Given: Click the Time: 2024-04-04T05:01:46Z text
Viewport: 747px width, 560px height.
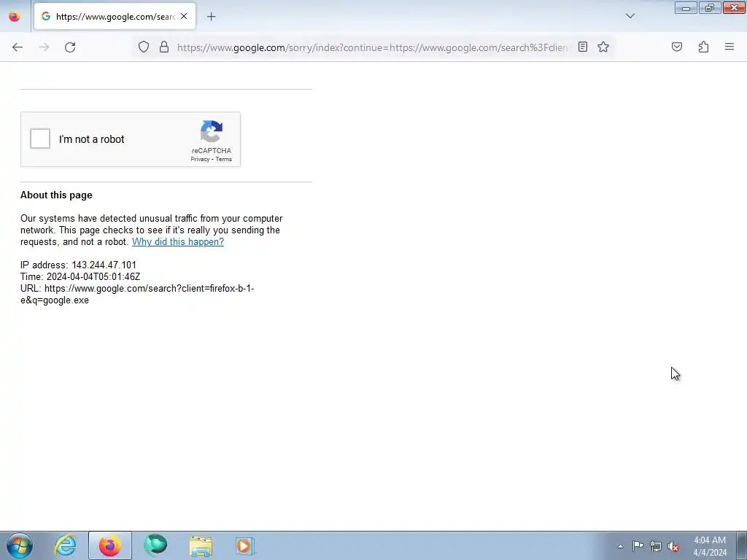Looking at the screenshot, I should (x=80, y=276).
